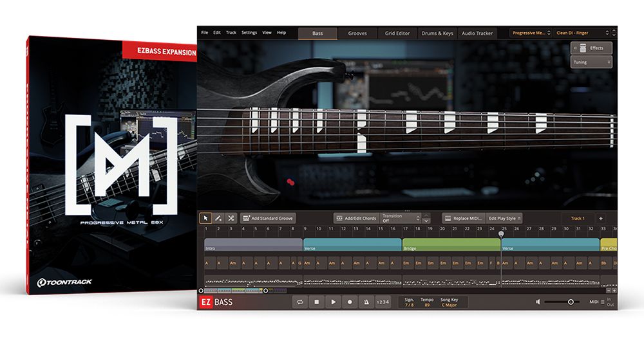This screenshot has height=337, width=644.
Task: Open the View menu
Action: tap(267, 33)
